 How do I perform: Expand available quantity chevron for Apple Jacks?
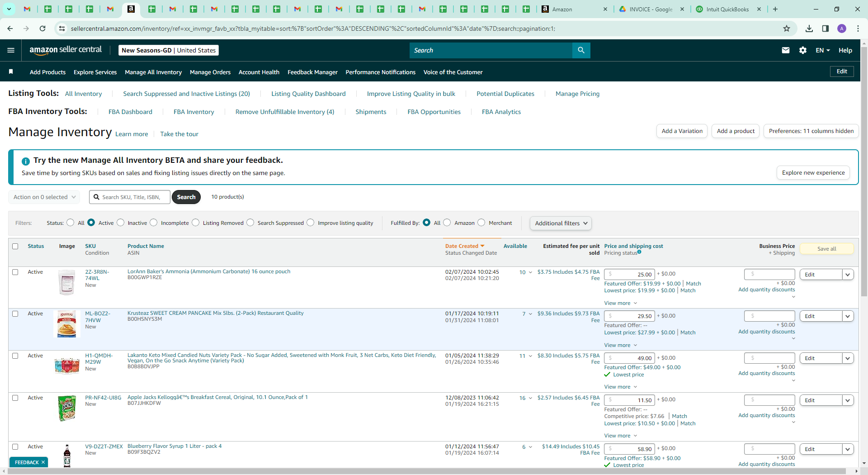pyautogui.click(x=530, y=398)
